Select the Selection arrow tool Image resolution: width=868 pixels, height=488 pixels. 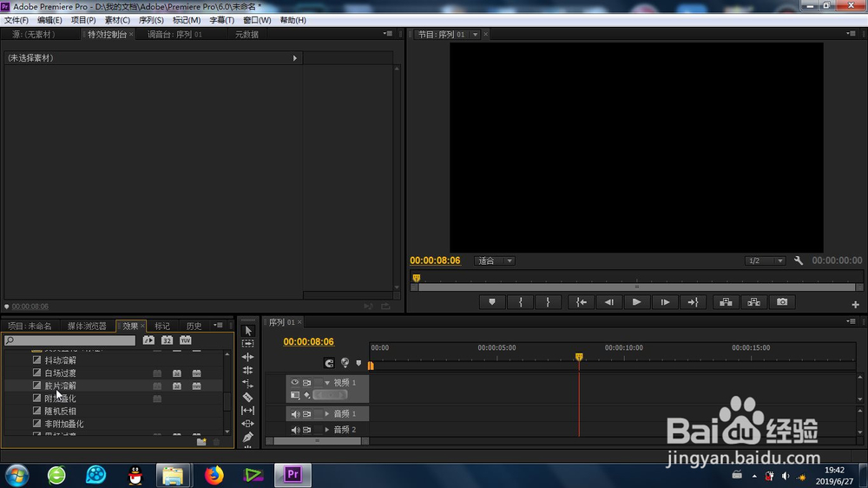tap(248, 331)
